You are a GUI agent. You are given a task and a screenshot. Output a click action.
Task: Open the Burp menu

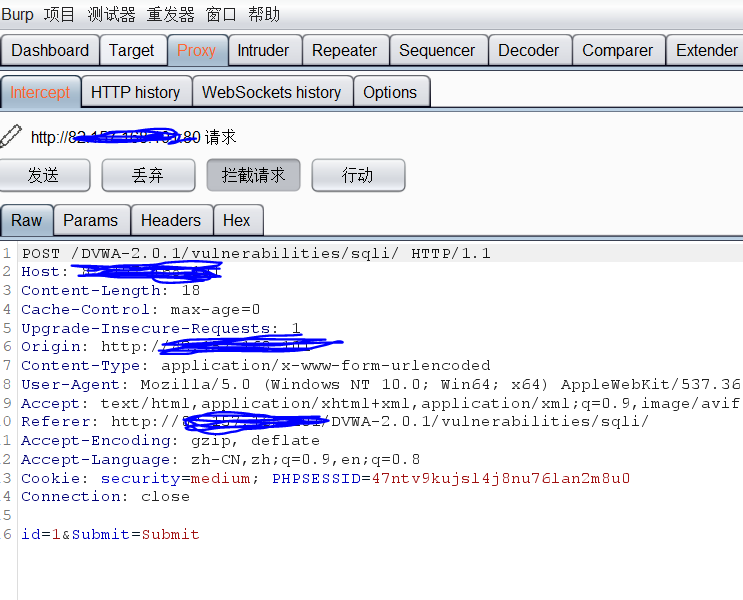click(x=18, y=14)
